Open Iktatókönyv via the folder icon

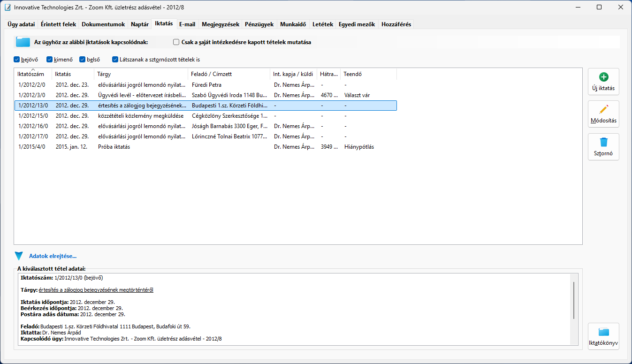point(603,333)
